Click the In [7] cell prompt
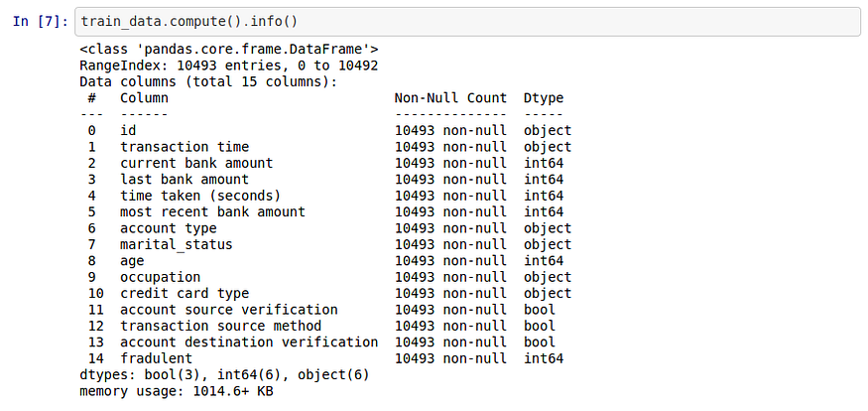The image size is (868, 411). click(x=40, y=22)
